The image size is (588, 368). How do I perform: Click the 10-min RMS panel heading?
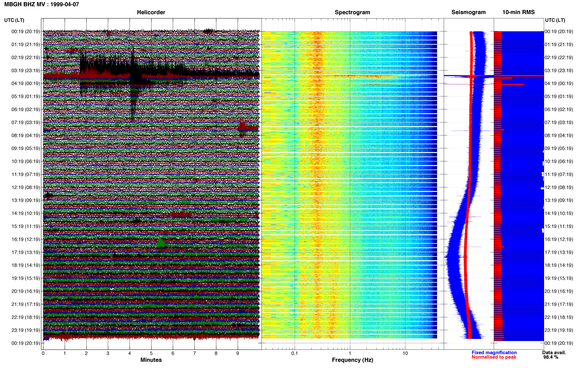(x=518, y=12)
